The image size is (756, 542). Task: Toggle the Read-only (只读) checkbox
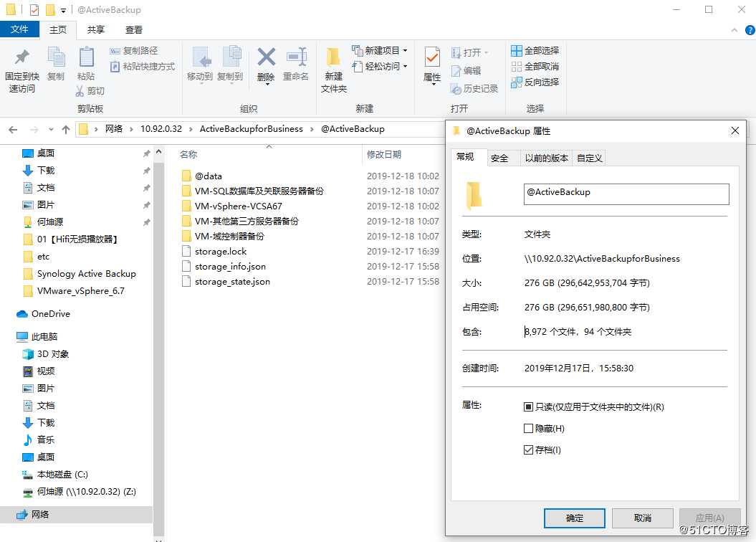point(528,407)
